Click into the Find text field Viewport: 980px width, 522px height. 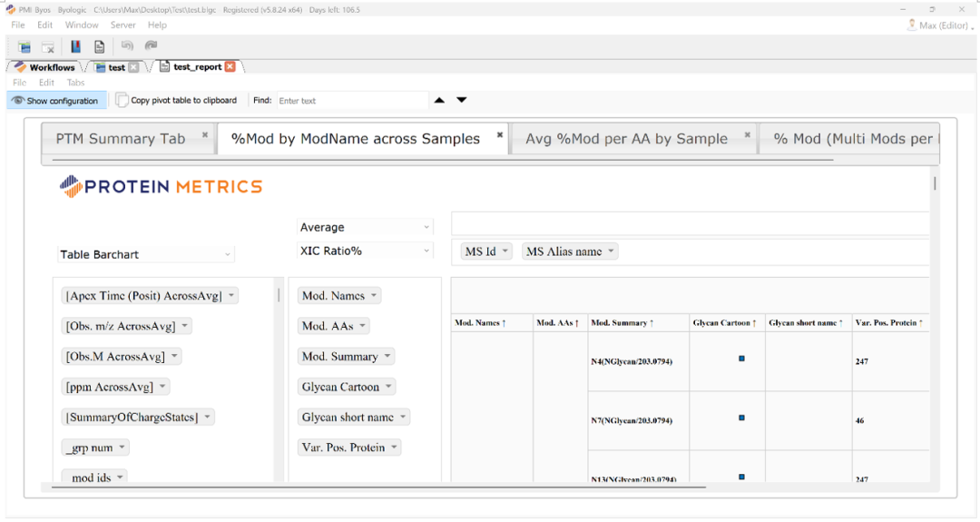coord(349,101)
